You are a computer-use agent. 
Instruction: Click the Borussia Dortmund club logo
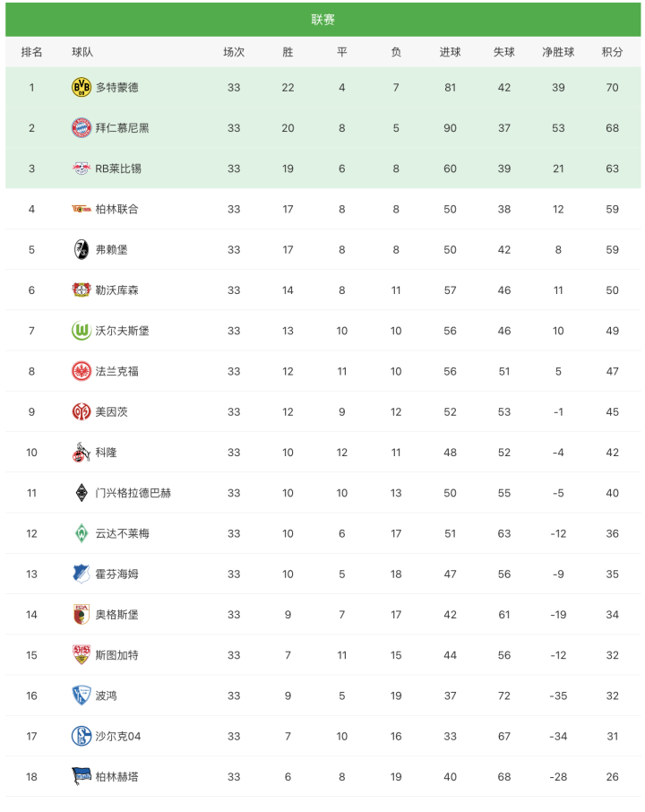tap(82, 87)
